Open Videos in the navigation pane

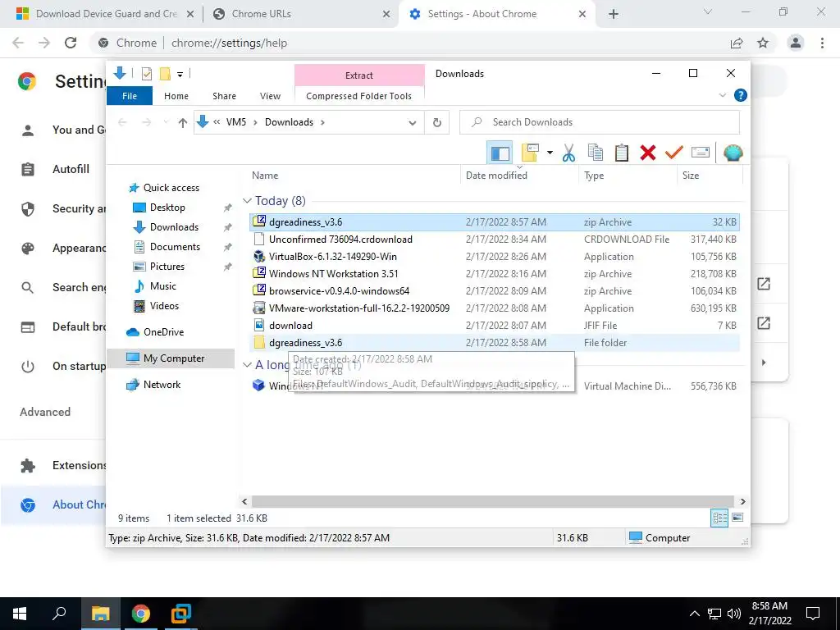pos(164,306)
